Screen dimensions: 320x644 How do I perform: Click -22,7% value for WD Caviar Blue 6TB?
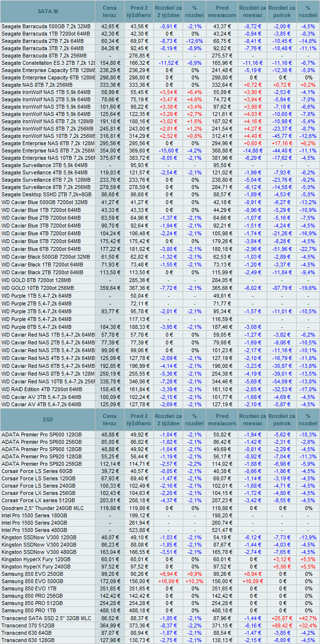click(308, 248)
